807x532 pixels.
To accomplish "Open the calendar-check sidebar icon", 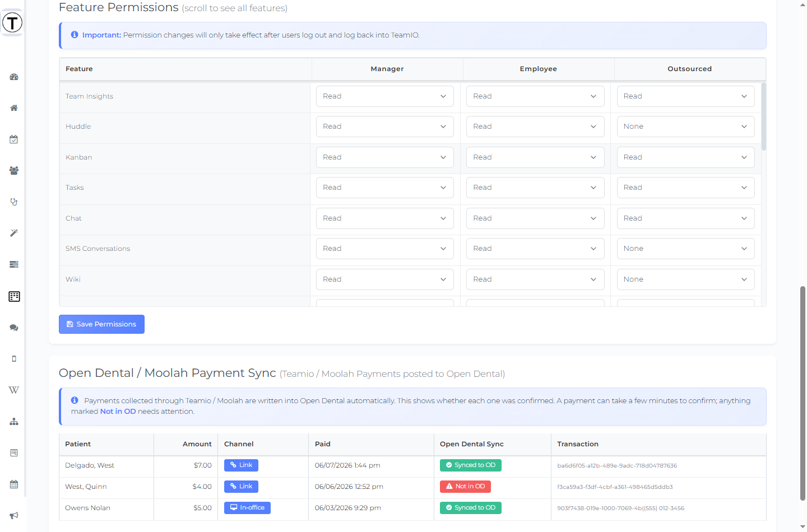I will (14, 139).
